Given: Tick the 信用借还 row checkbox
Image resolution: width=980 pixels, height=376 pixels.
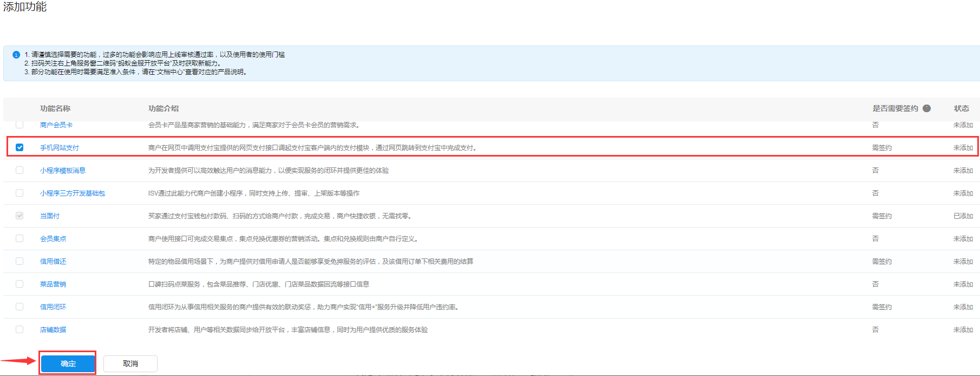Looking at the screenshot, I should pos(19,261).
